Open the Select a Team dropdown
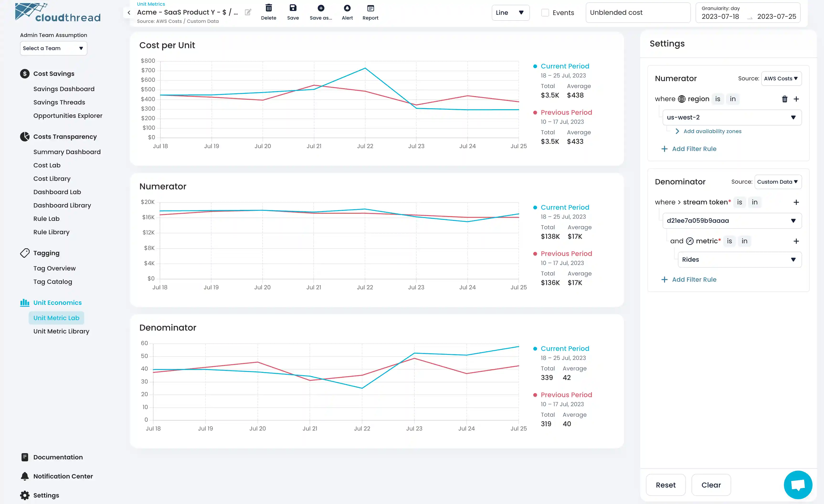Image resolution: width=824 pixels, height=504 pixels. tap(53, 48)
